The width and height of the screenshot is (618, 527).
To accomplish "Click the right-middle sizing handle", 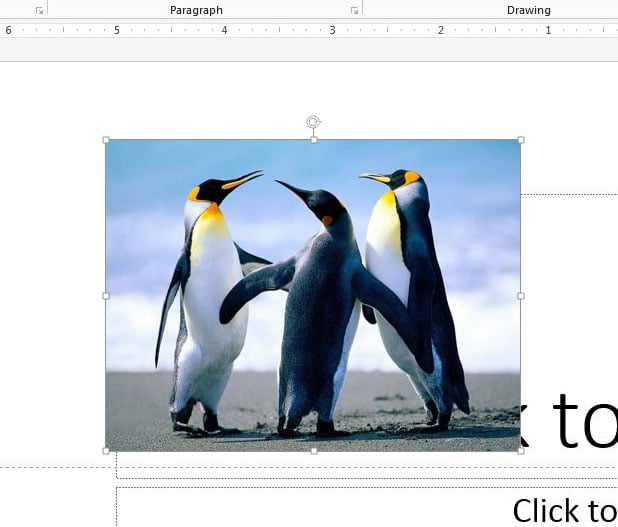I will tap(521, 296).
